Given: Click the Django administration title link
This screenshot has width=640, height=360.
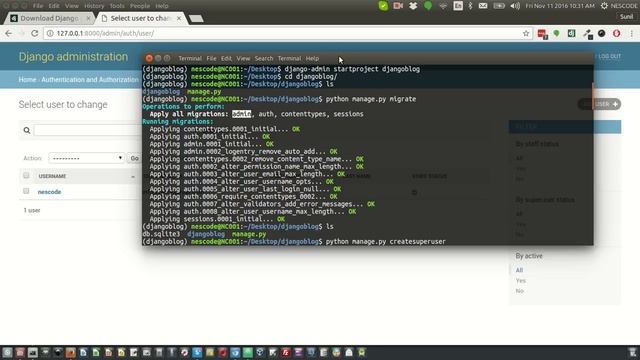Looking at the screenshot, I should 73,57.
